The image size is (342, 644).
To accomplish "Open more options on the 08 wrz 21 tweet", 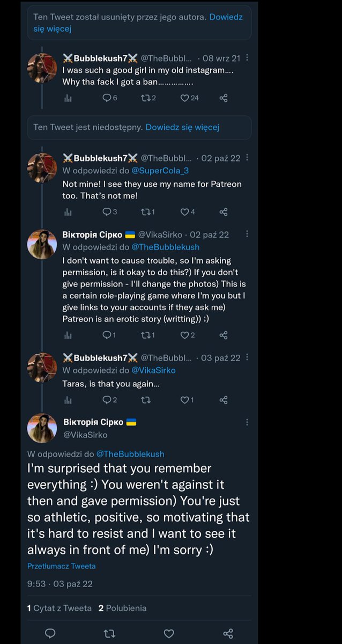I will point(247,58).
